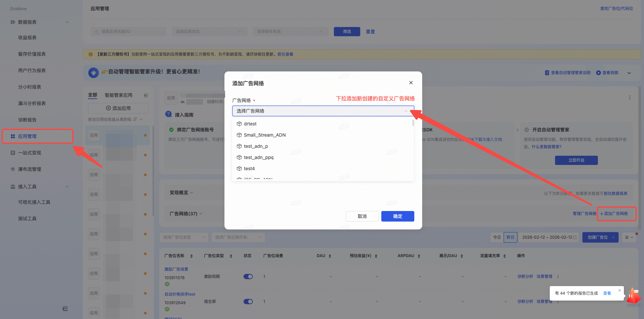Close the 添加广告网络 dialog

click(x=411, y=83)
